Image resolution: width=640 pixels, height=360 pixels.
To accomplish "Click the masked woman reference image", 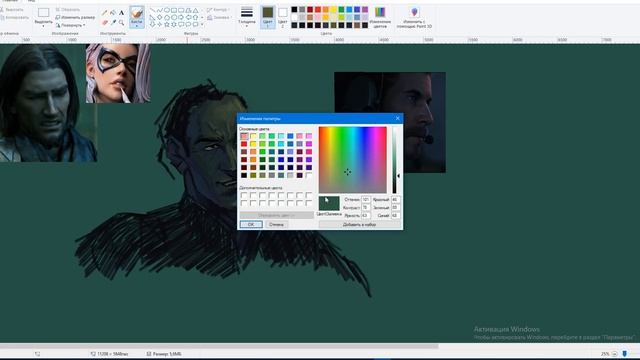I will [118, 73].
